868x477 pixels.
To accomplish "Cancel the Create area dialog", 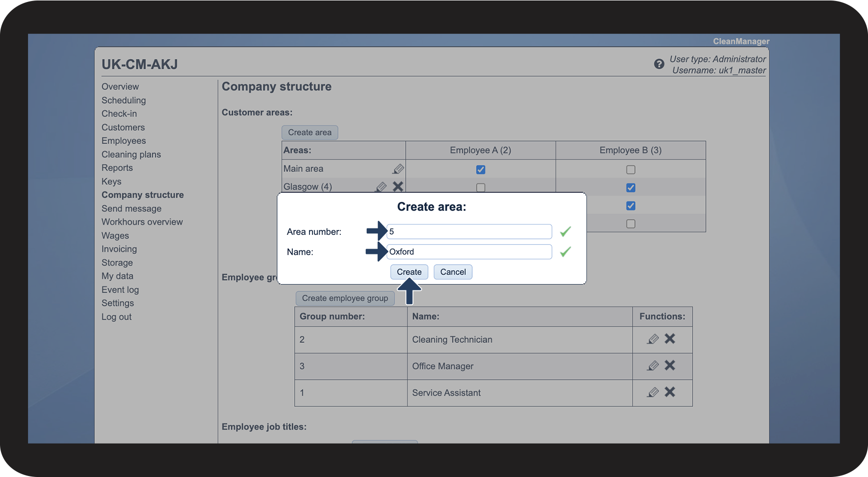I will [453, 272].
